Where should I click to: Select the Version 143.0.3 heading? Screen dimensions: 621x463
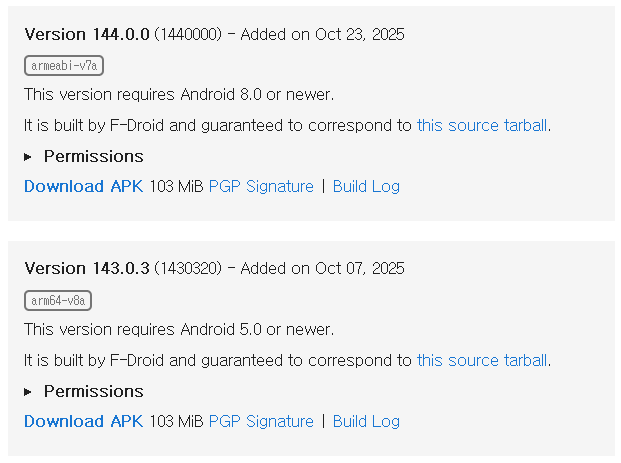coord(87,268)
